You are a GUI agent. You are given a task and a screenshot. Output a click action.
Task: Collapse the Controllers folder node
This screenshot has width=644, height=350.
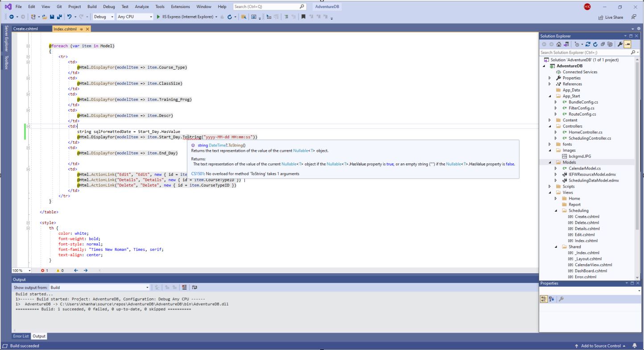[x=550, y=126]
